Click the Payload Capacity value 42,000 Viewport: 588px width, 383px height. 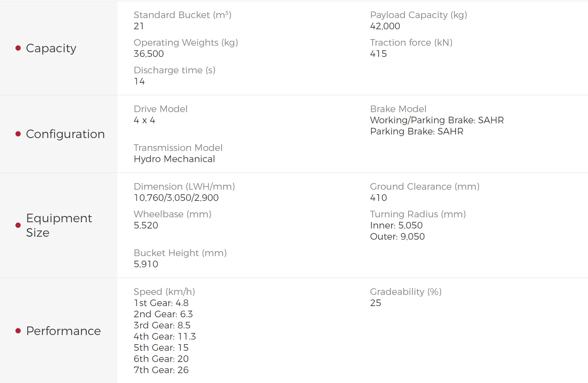click(385, 26)
